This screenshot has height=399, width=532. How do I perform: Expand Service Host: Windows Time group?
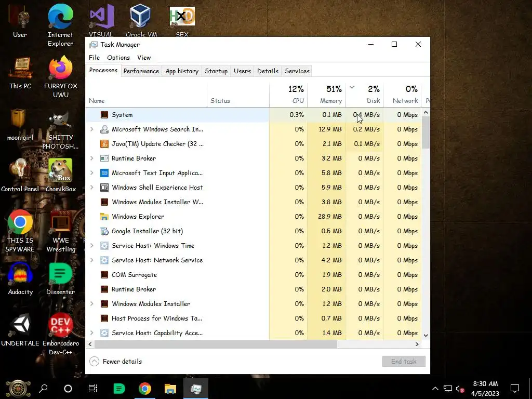click(x=91, y=246)
